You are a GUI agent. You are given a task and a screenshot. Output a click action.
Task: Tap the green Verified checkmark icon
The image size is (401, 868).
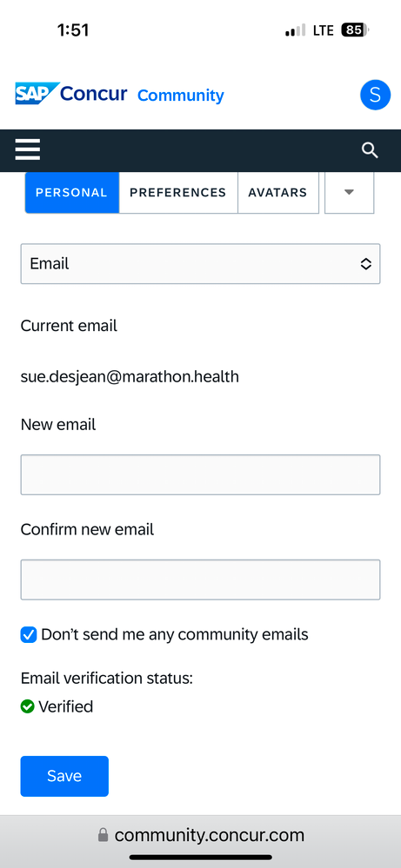click(27, 706)
